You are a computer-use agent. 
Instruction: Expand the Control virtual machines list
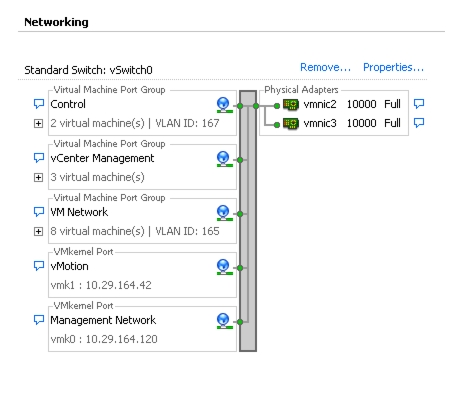click(x=38, y=124)
